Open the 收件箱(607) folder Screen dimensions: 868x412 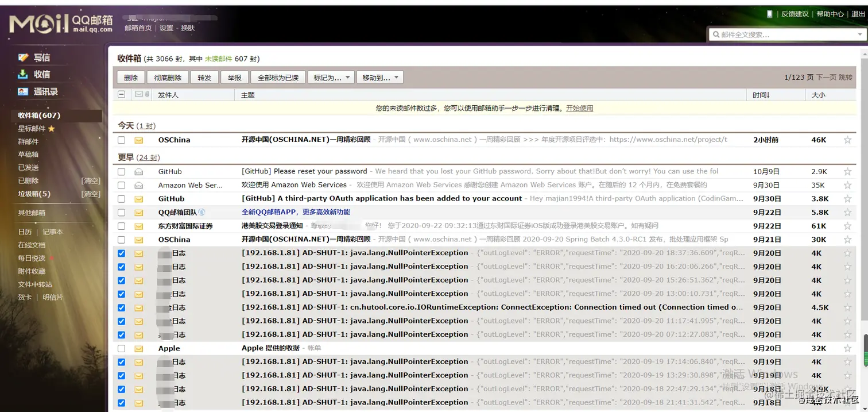(x=39, y=115)
